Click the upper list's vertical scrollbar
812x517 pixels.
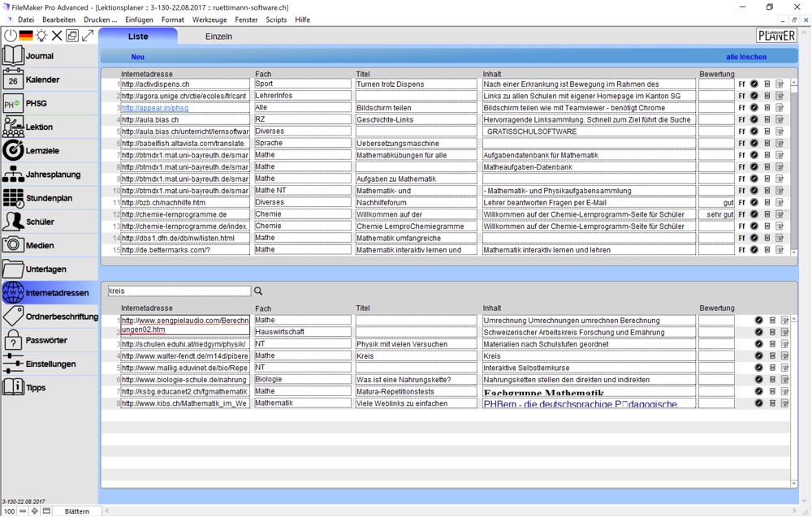click(x=794, y=166)
